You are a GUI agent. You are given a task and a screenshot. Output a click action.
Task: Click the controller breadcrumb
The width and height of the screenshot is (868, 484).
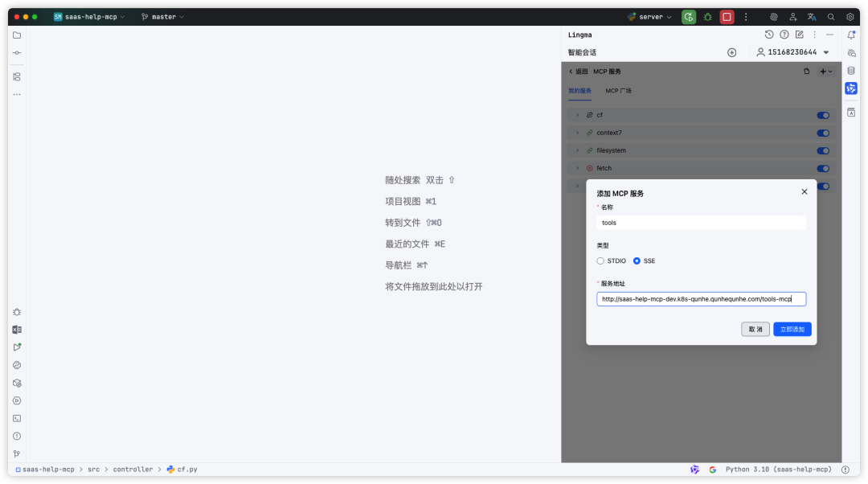coord(133,470)
